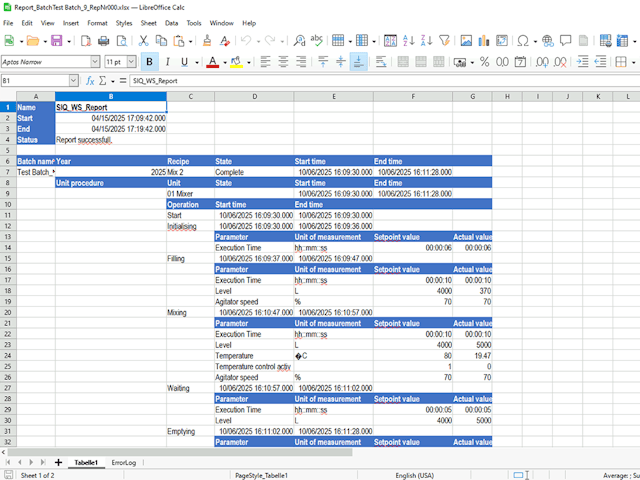The height and width of the screenshot is (480, 640).
Task: Toggle Italic formatting
Action: [167, 62]
